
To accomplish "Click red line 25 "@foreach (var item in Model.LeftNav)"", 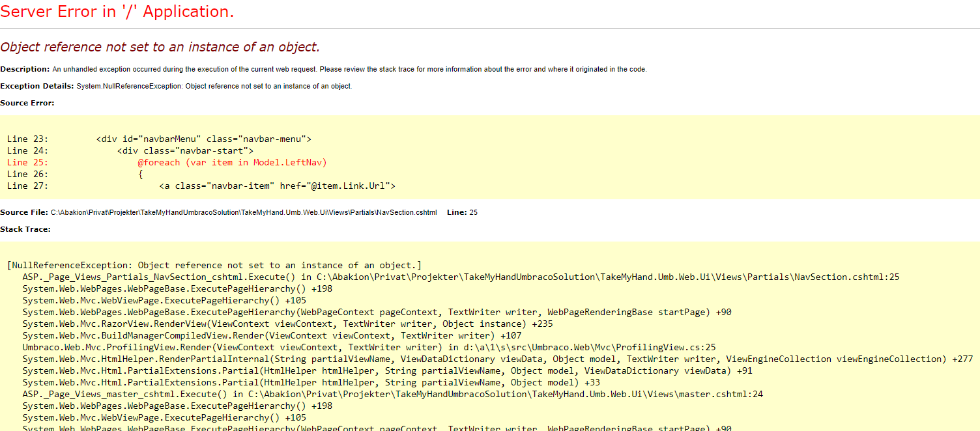I will point(167,162).
